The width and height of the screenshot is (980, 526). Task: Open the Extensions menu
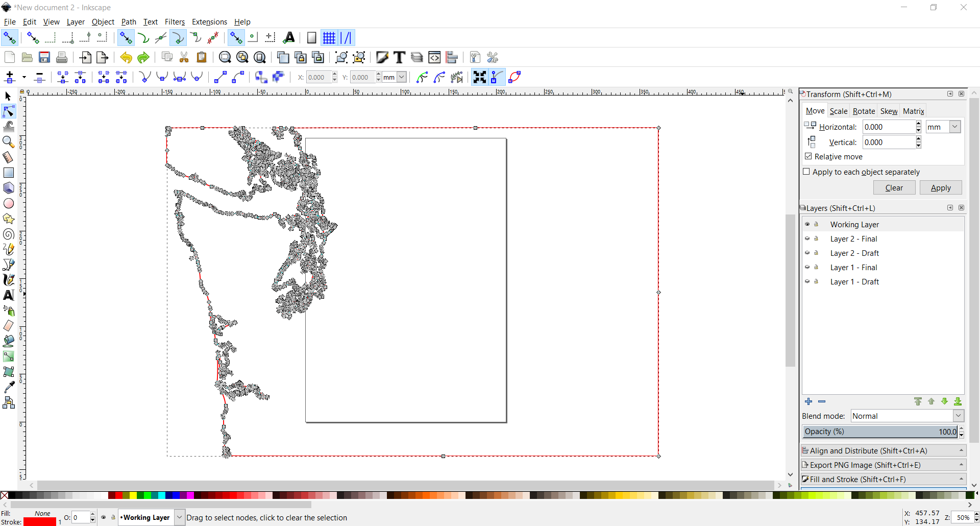pyautogui.click(x=209, y=21)
